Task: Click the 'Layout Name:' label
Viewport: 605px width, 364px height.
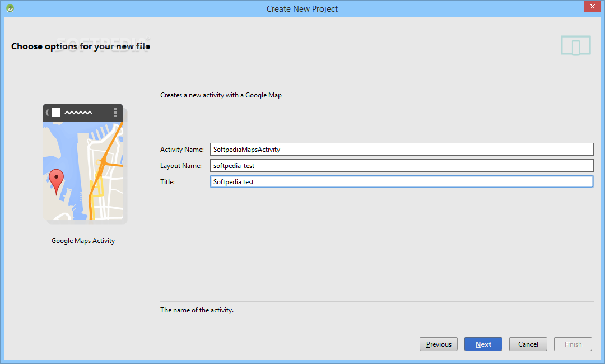Action: 181,166
